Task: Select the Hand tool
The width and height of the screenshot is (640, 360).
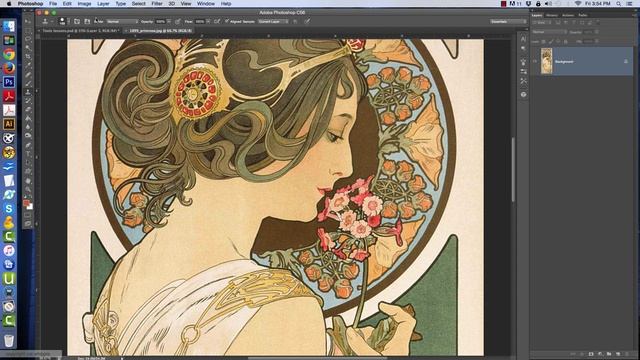Action: coord(28,180)
